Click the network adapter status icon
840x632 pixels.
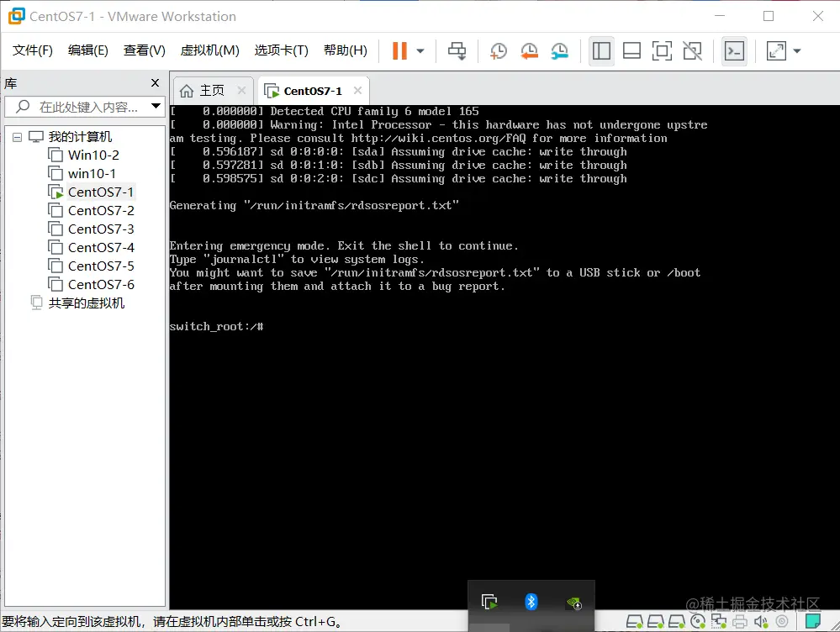[719, 621]
